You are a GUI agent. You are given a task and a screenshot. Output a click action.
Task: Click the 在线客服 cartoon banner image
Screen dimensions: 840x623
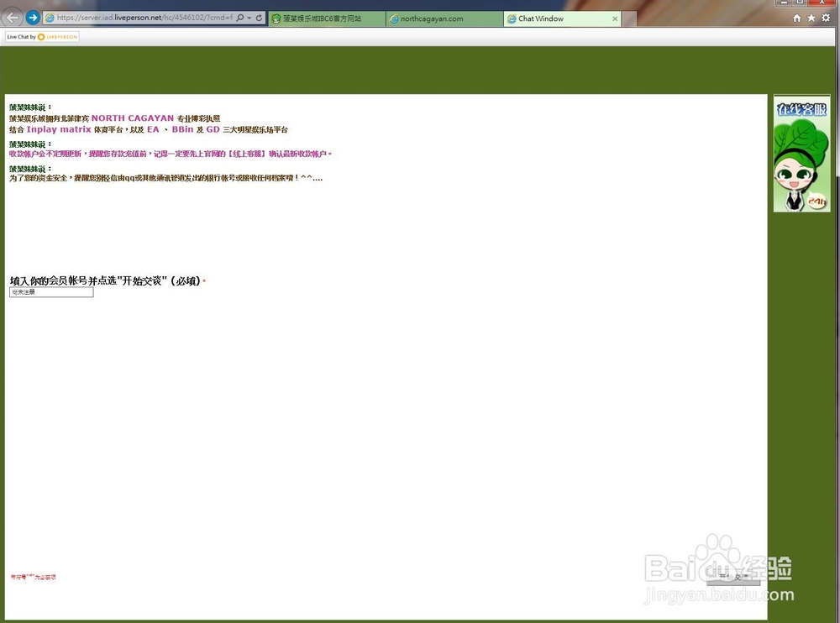(802, 154)
